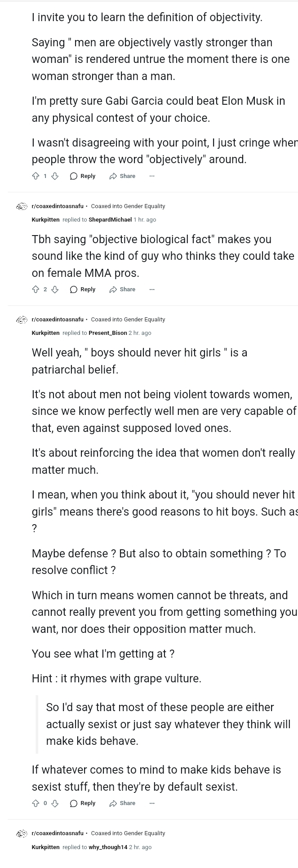Screen dimensions: 298x868
Task: Open ellipsis menu on 0-score comment
Action: click(x=152, y=803)
